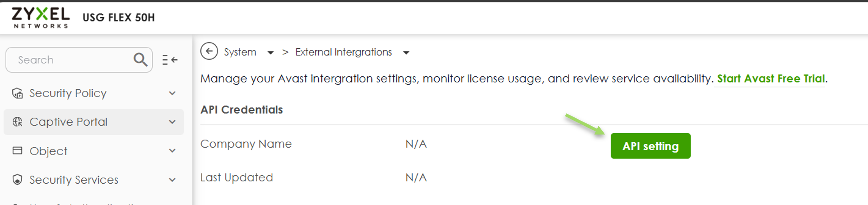This screenshot has height=205, width=868.
Task: Expand the Security Policy chevron
Action: coord(172,93)
